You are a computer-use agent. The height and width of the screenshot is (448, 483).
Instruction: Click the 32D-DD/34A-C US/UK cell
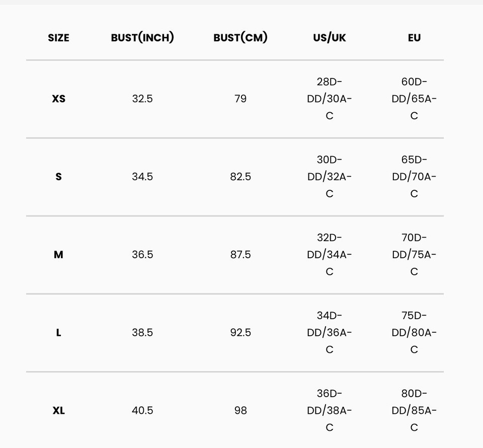[329, 255]
